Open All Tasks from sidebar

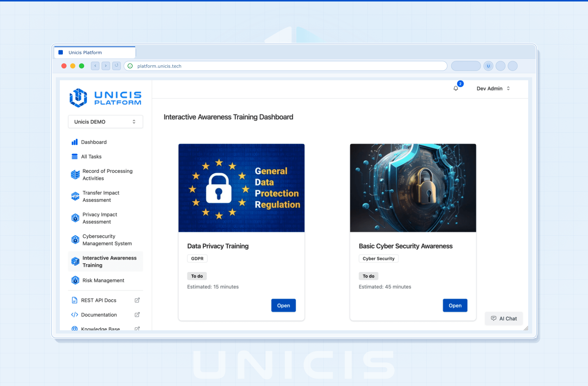[105, 157]
